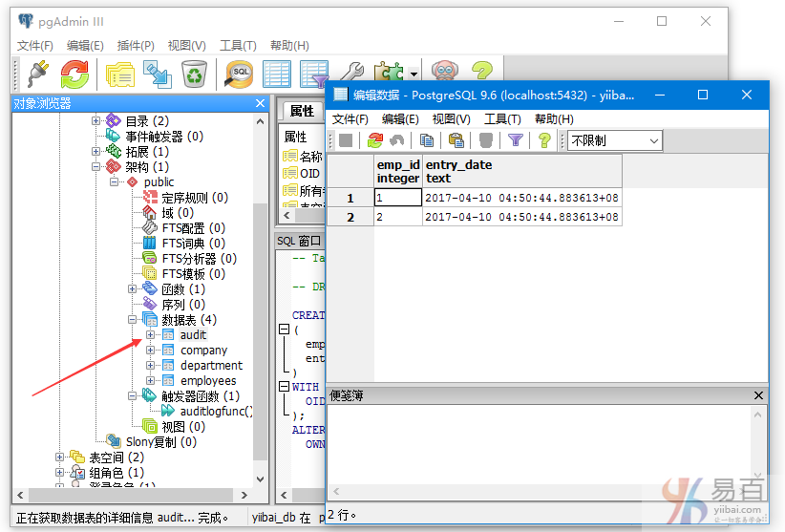Open the SQL query tool icon

point(238,74)
